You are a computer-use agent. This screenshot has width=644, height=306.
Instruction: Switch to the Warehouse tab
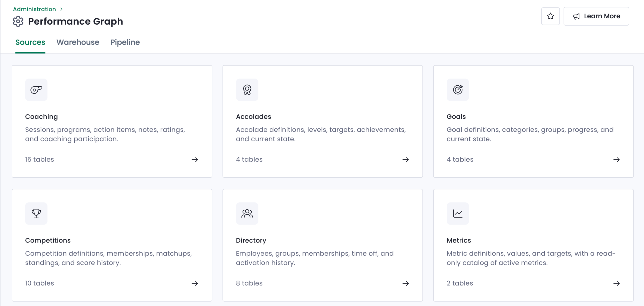point(78,42)
